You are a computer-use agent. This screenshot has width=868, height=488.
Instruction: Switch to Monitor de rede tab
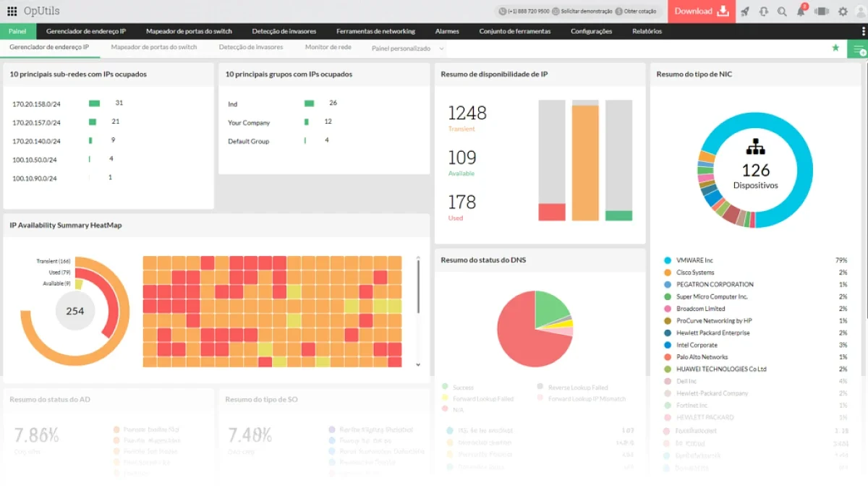click(x=328, y=47)
